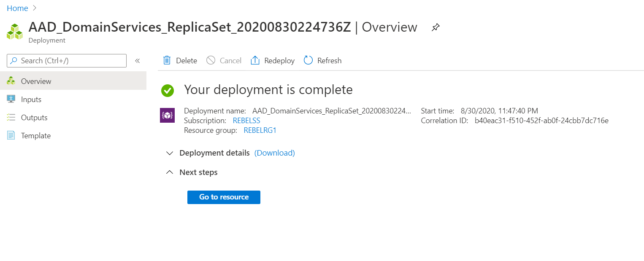Click the Overview cubes icon in sidebar
This screenshot has width=644, height=261.
(x=11, y=81)
